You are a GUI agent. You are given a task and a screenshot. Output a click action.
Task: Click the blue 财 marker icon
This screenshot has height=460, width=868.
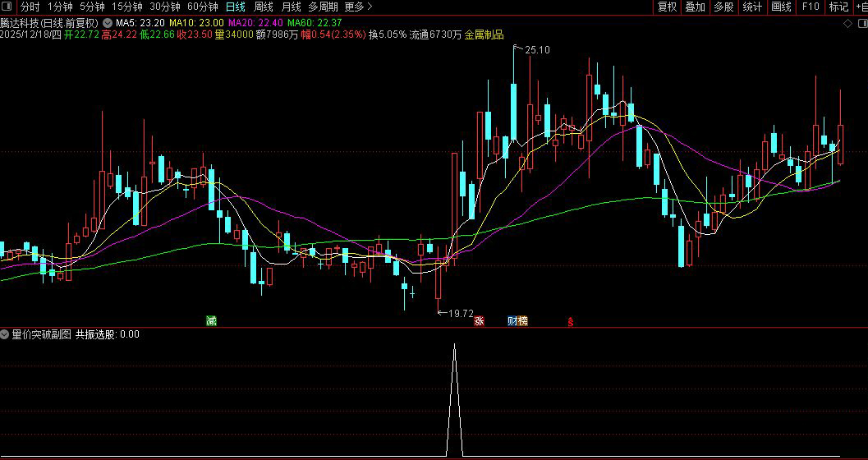coord(512,320)
